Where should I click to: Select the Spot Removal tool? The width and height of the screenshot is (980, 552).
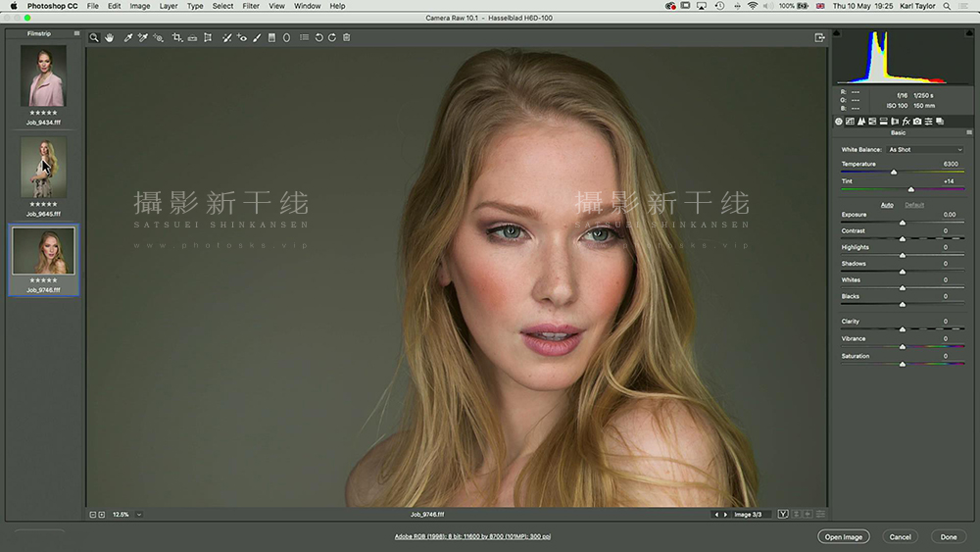click(x=227, y=38)
